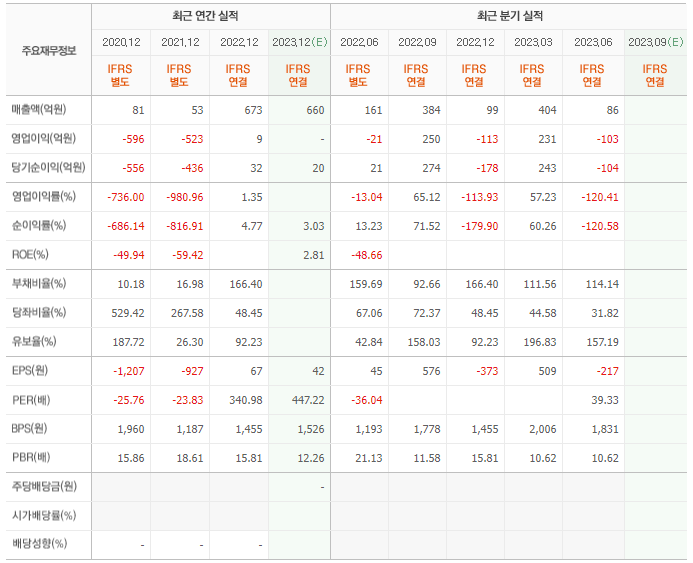Click the -49.94 ROE value
This screenshot has height=563, width=693.
tap(129, 255)
